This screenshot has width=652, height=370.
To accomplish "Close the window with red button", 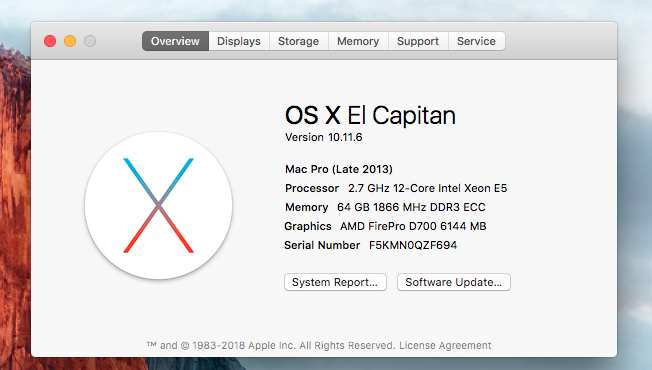I will point(50,41).
